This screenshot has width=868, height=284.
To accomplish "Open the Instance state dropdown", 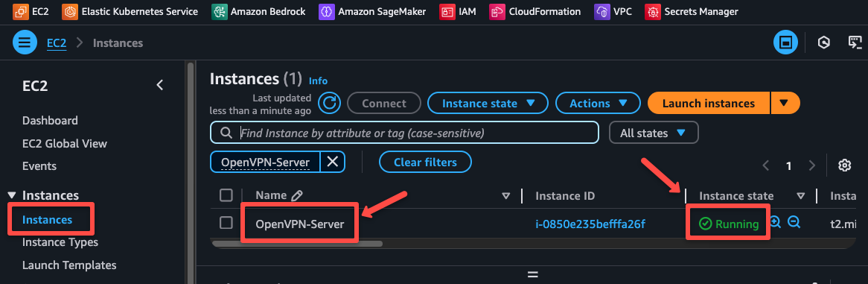I will (x=488, y=104).
